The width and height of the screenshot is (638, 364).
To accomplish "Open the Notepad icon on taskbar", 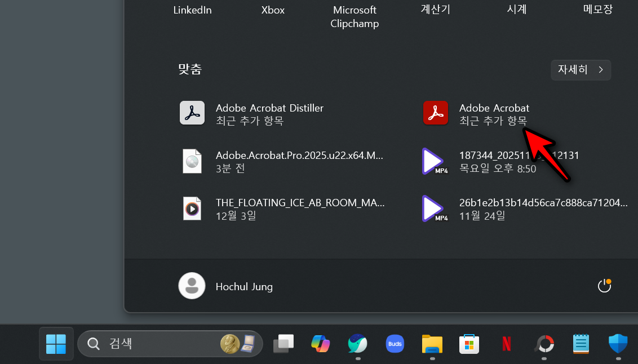I will coord(581,344).
